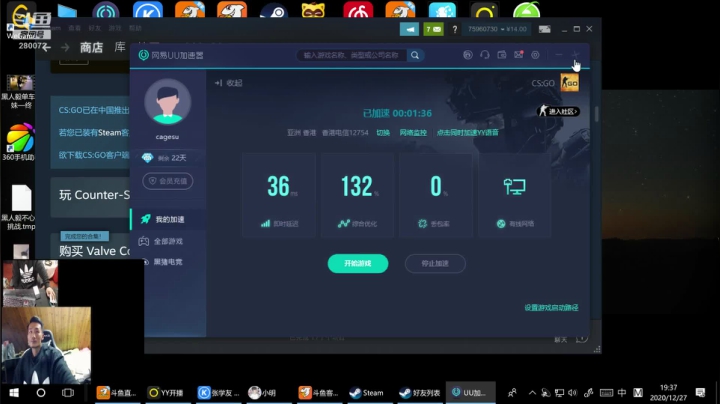Open the Steam 商店 tab
The height and width of the screenshot is (404, 720).
click(91, 47)
